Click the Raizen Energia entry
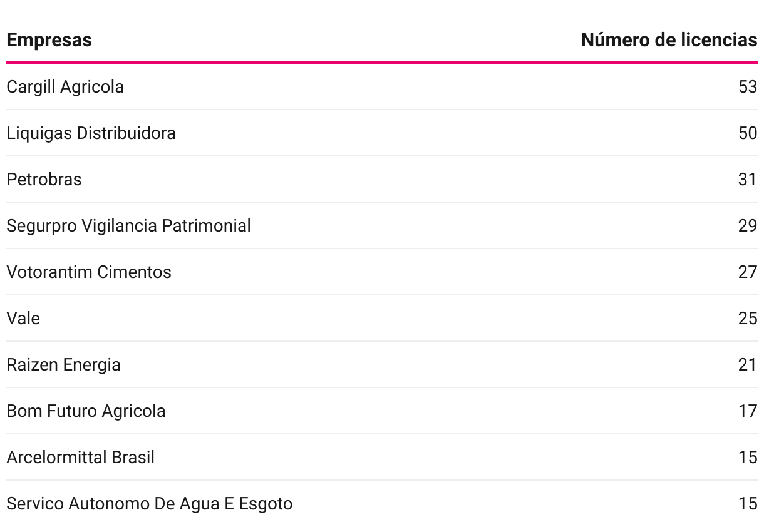Screen dimensions: 764x532 63,365
